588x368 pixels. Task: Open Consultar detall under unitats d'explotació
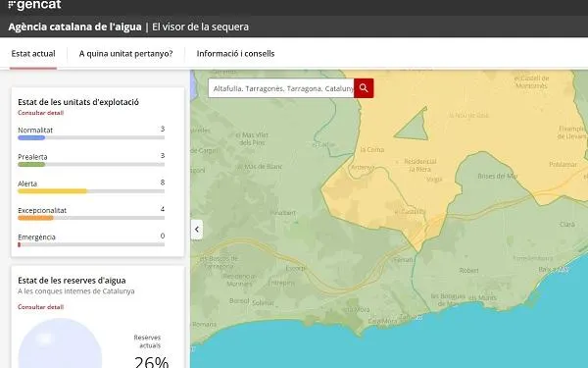(41, 113)
